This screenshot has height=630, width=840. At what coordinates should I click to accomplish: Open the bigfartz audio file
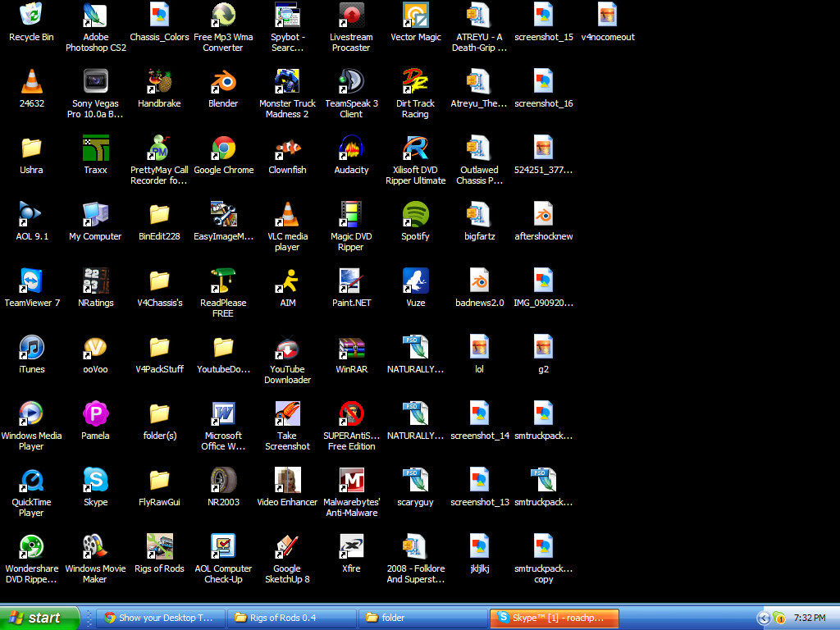(x=479, y=214)
